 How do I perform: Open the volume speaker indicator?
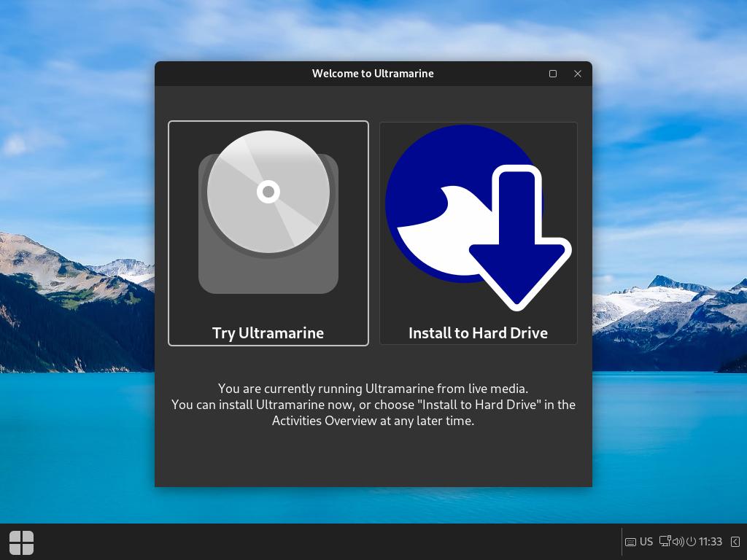[678, 542]
